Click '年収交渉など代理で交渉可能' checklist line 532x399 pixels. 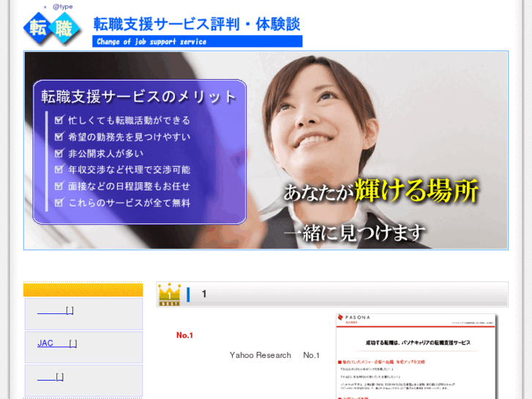(x=129, y=169)
